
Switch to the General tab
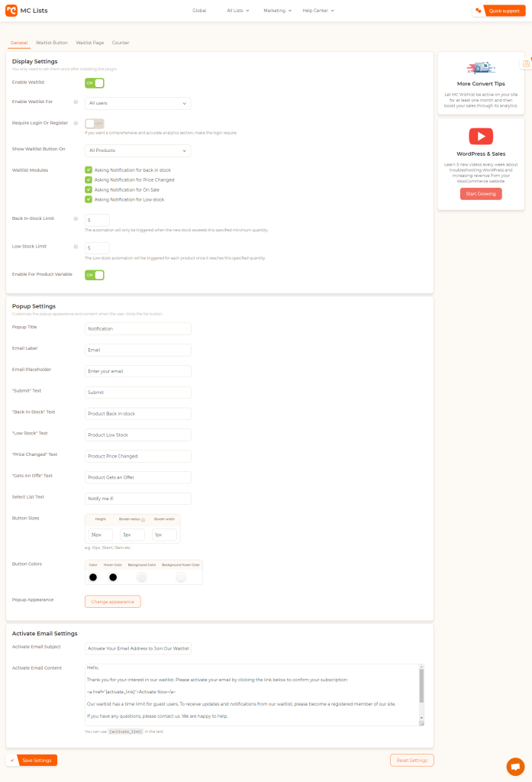[x=19, y=43]
